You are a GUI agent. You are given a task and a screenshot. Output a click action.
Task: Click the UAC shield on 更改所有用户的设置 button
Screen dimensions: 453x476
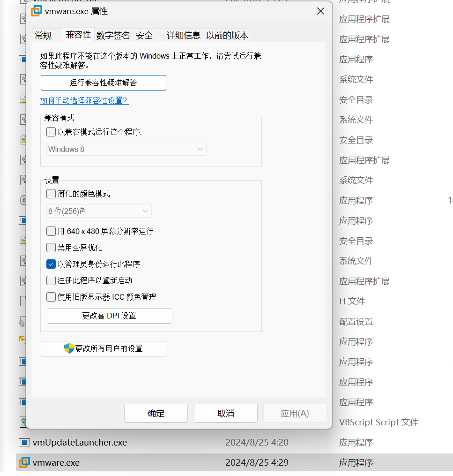(x=68, y=348)
